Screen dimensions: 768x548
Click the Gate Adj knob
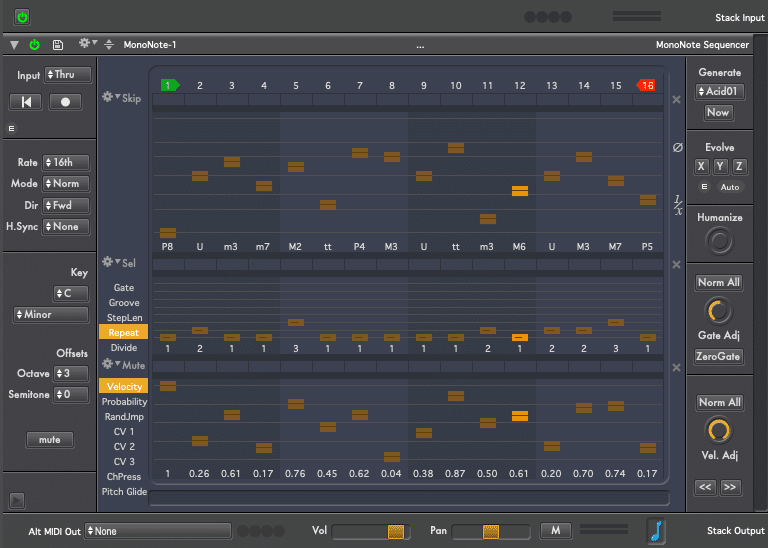point(718,311)
